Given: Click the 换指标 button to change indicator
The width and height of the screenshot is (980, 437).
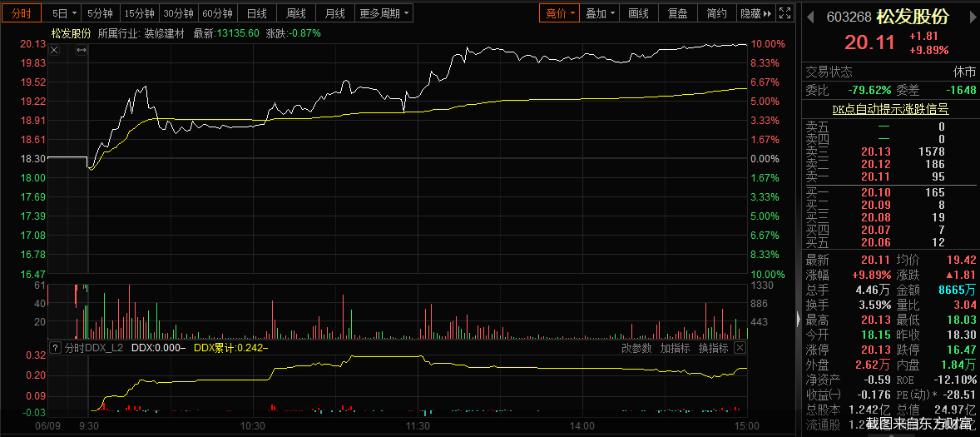Looking at the screenshot, I should (x=713, y=348).
